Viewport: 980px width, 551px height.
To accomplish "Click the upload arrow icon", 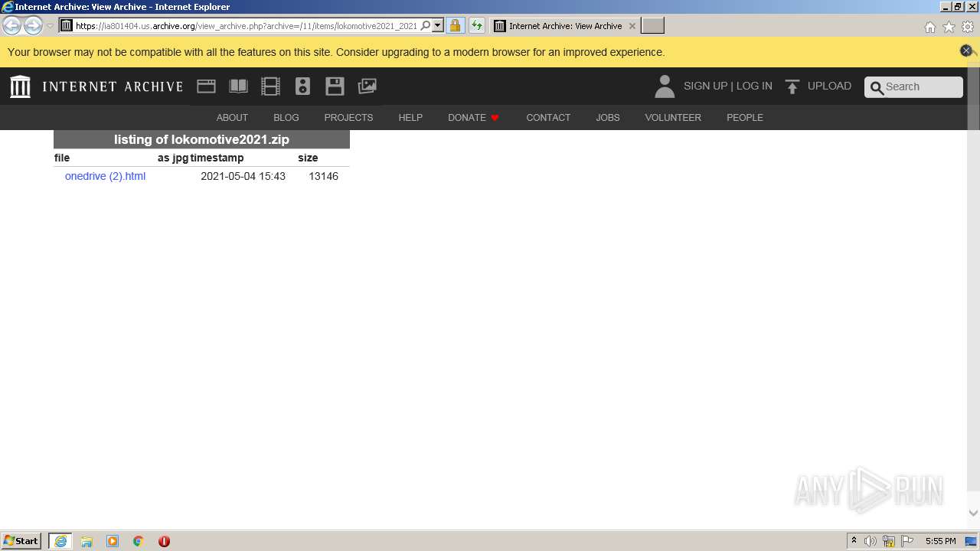I will (x=792, y=86).
